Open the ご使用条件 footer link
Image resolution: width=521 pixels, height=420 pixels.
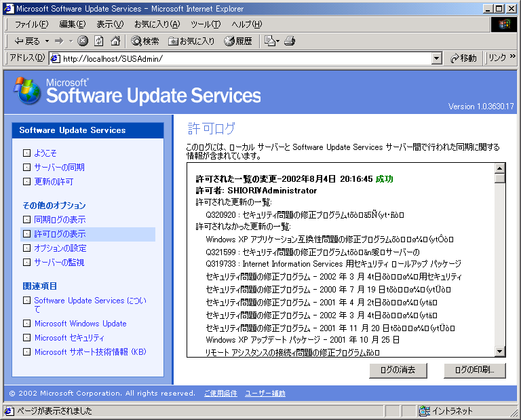click(x=220, y=394)
